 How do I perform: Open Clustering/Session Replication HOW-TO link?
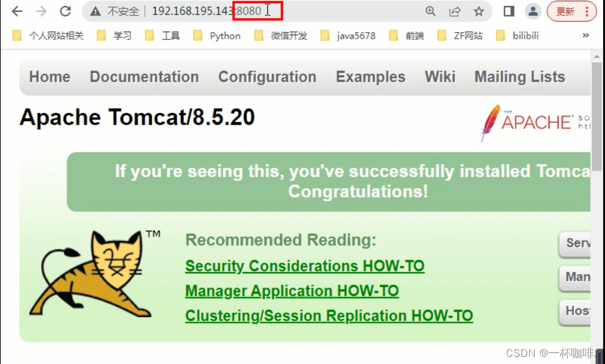click(329, 315)
